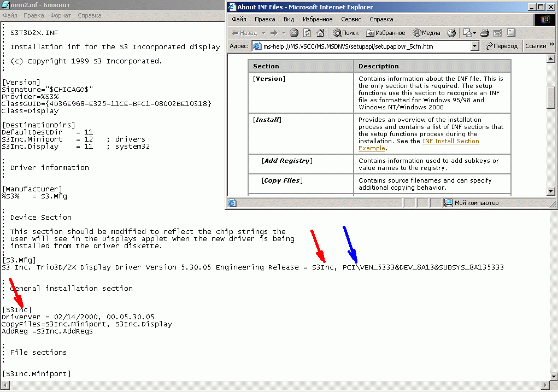558x392 pixels.
Task: Expand the Mail button dropdown arrow
Action: (475, 33)
